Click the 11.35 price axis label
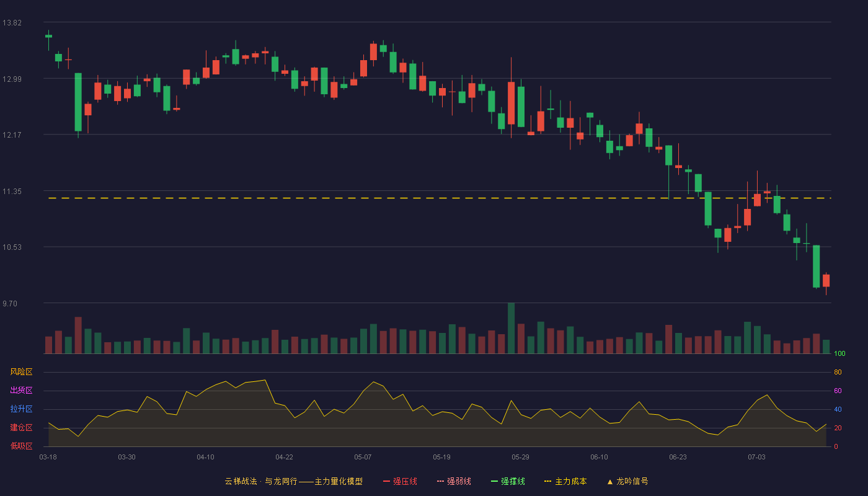This screenshot has height=496, width=868. 12,192
